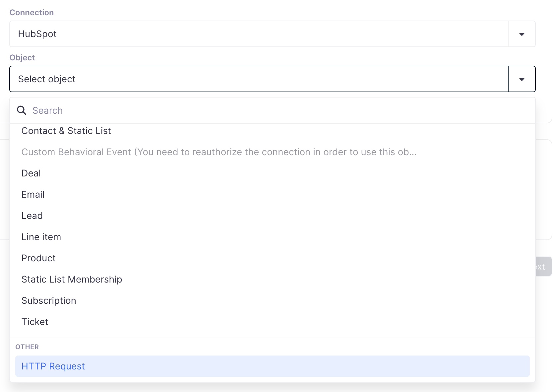Open the Connection field showing HubSpot
The image size is (553, 392).
coord(259,34)
